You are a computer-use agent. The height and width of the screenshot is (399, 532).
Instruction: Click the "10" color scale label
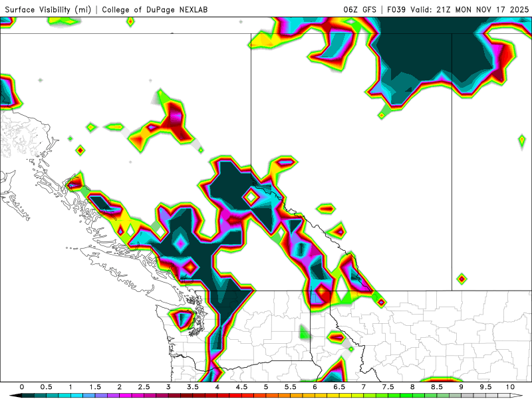point(510,387)
